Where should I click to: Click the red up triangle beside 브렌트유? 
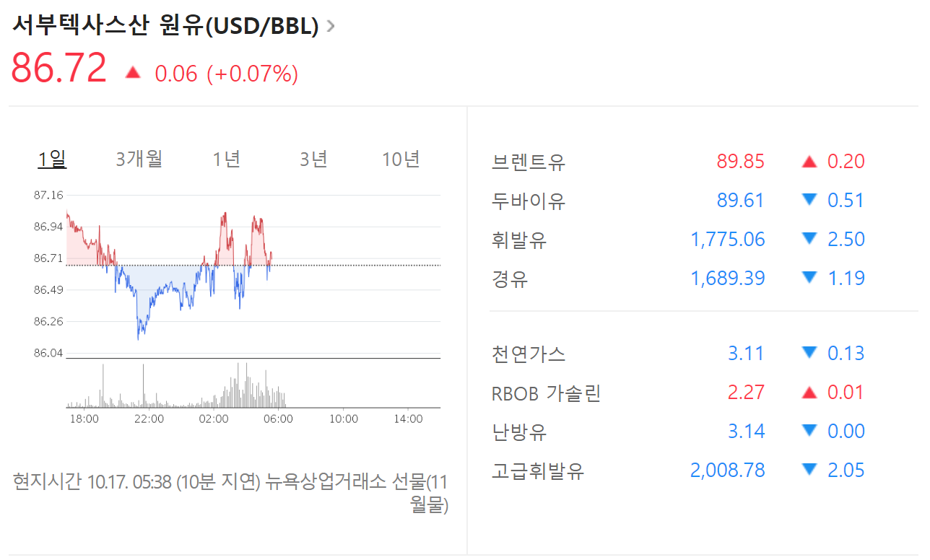[x=809, y=162]
